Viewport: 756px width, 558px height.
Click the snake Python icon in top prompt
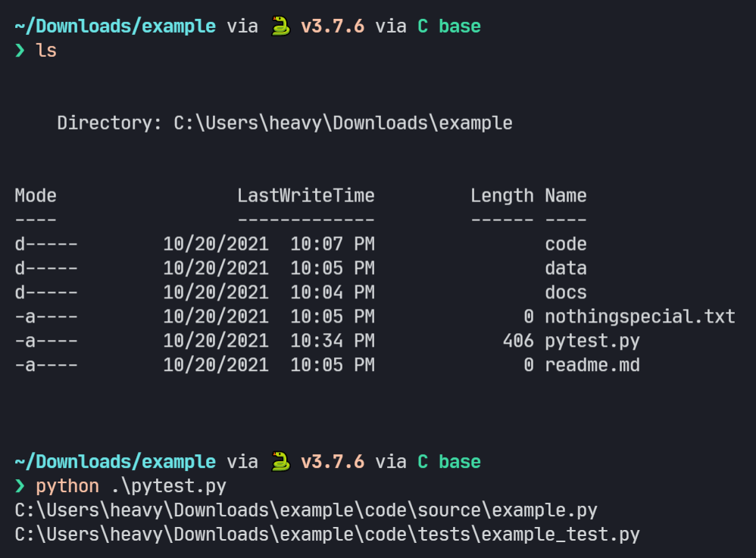tap(280, 26)
